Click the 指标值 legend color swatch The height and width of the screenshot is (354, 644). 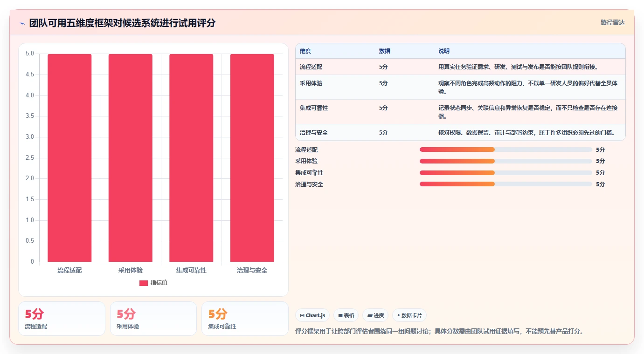(144, 283)
